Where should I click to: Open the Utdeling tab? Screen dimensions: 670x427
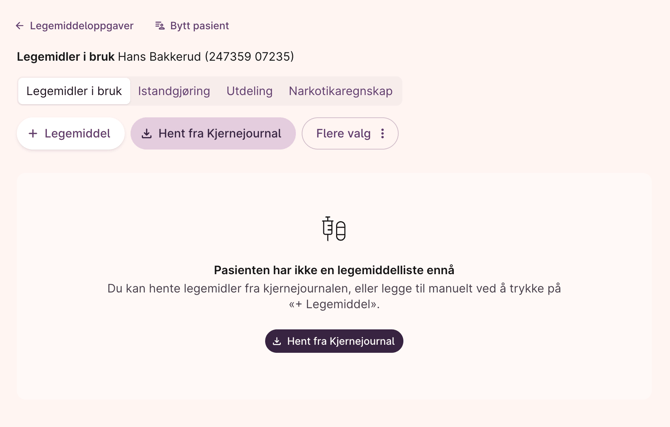249,91
